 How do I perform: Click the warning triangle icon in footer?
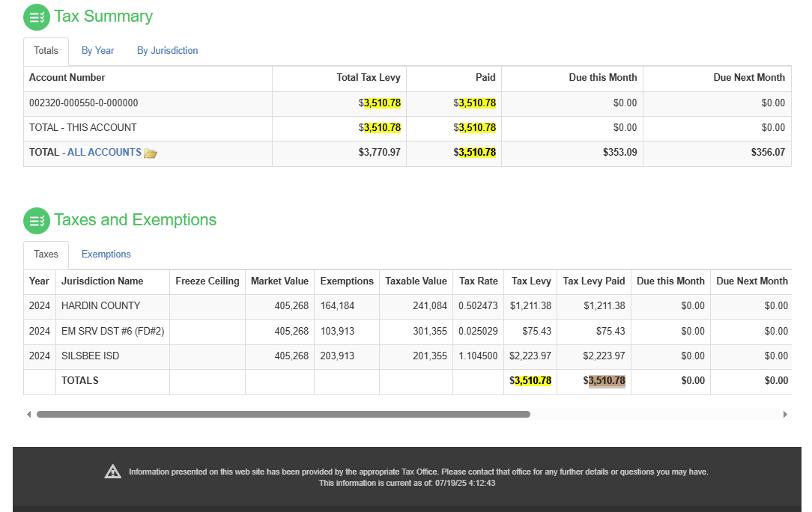pyautogui.click(x=112, y=472)
